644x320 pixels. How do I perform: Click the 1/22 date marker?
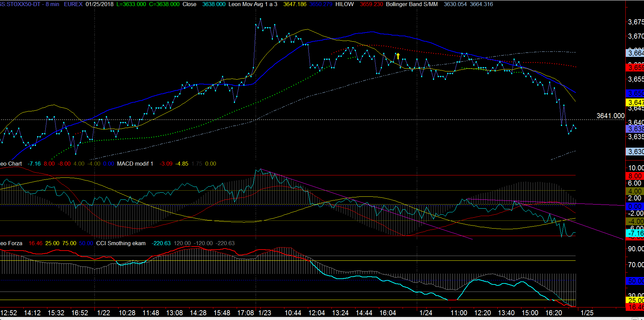pyautogui.click(x=103, y=313)
